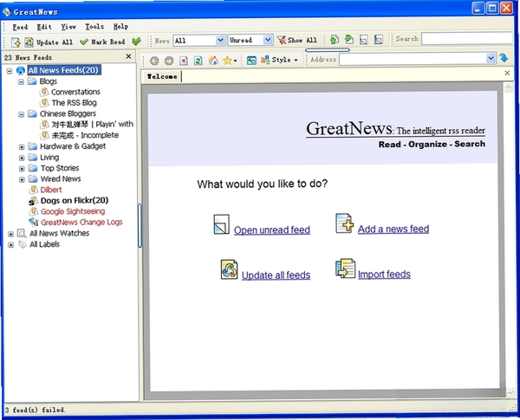
Task: Select the Welcome tab
Action: [162, 76]
